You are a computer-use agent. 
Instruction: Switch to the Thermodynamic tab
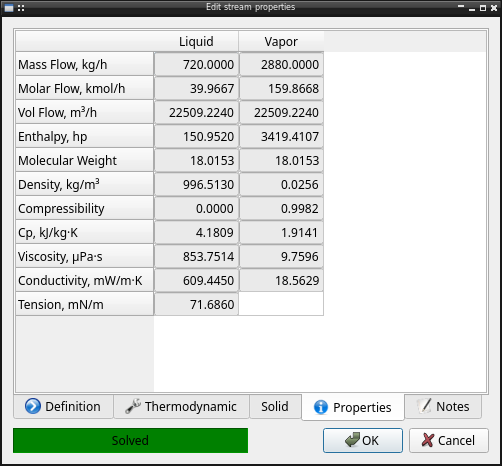(x=181, y=406)
